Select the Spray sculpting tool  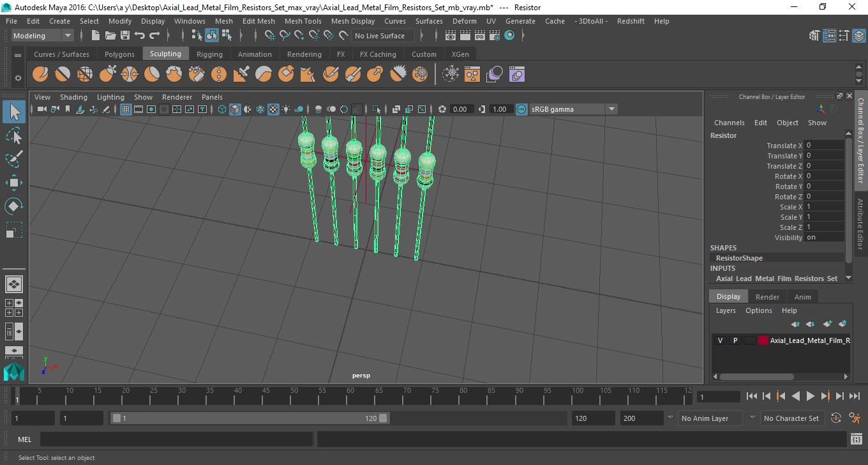coord(197,75)
